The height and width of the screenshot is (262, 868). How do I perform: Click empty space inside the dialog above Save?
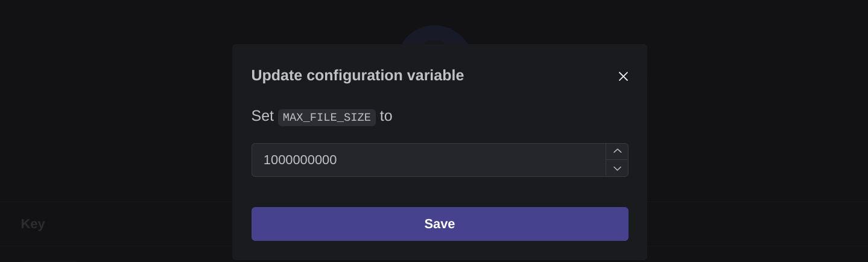[440, 192]
